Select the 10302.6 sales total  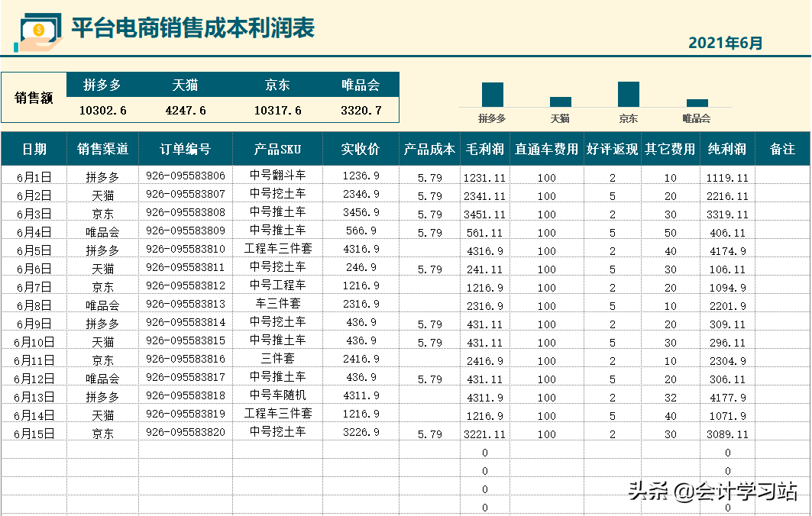[102, 110]
